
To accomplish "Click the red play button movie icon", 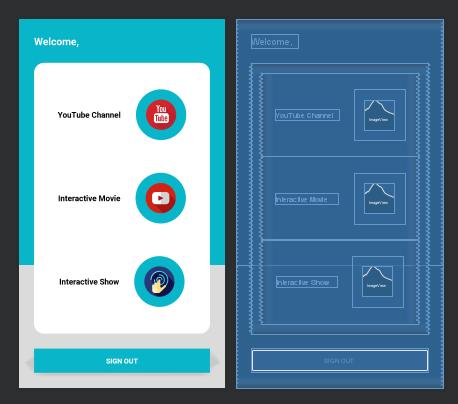I will (x=161, y=198).
